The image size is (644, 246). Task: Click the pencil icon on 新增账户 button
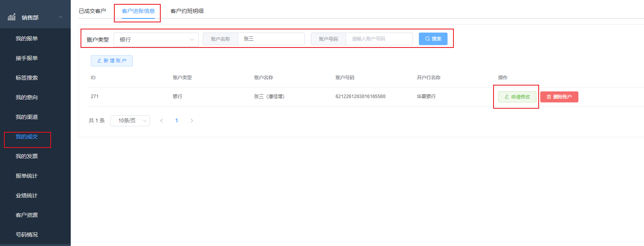point(99,61)
